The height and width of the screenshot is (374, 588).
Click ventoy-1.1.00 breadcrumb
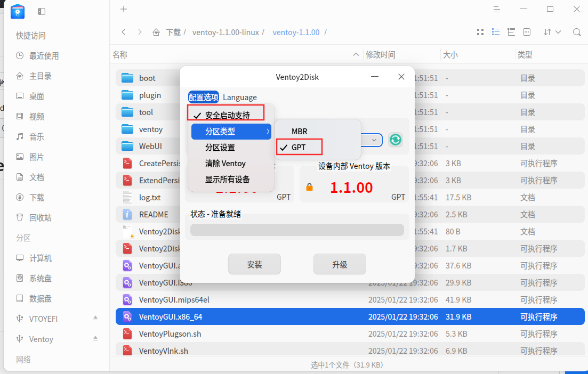[296, 32]
